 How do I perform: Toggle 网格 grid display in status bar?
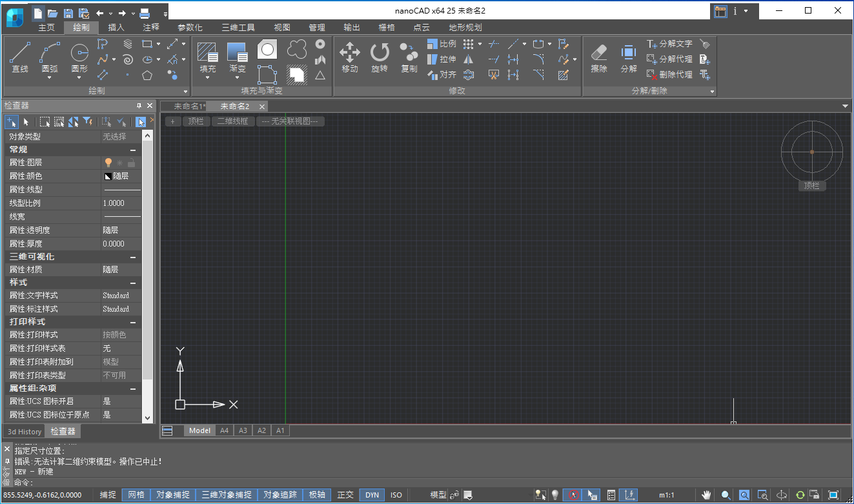[136, 495]
